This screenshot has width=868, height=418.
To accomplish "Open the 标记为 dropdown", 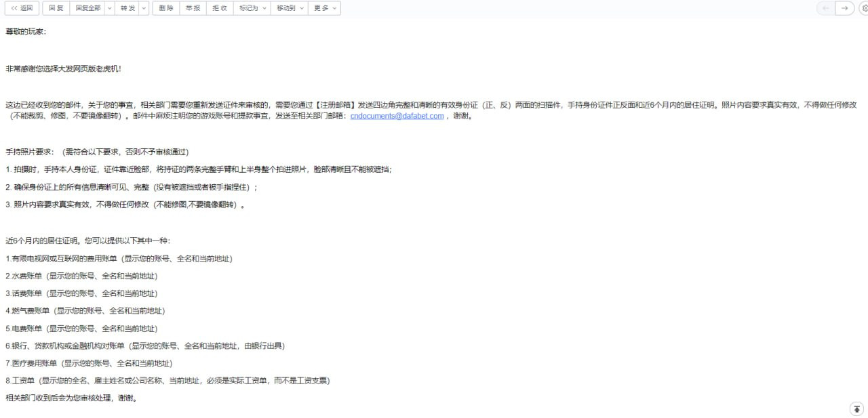I will point(252,8).
